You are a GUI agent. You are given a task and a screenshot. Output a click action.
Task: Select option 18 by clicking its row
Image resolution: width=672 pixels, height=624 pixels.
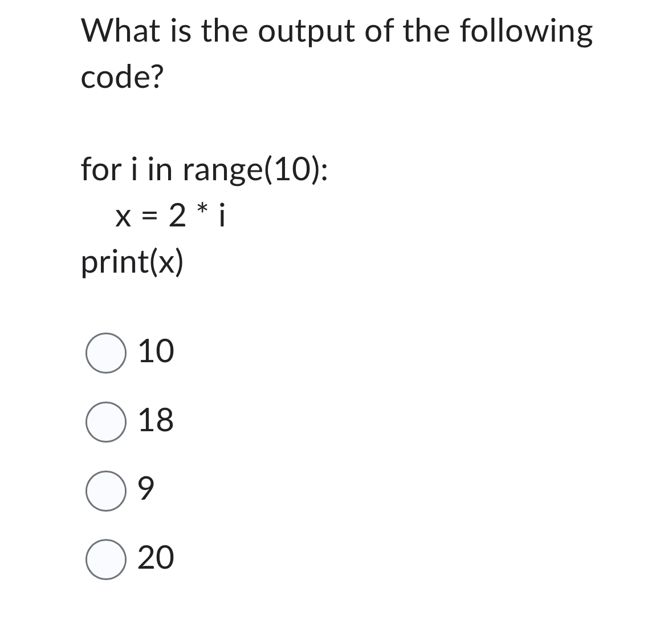point(137,422)
